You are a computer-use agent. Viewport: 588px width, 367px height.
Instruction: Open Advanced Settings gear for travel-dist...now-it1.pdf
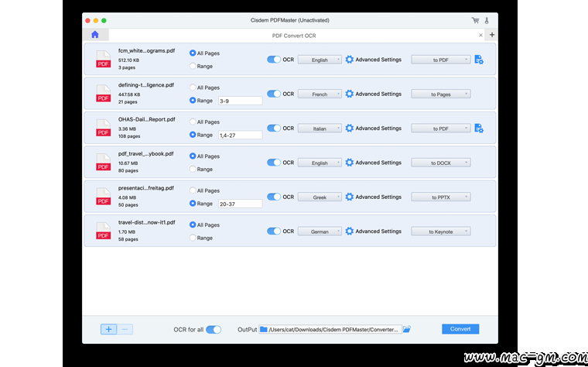[349, 232]
